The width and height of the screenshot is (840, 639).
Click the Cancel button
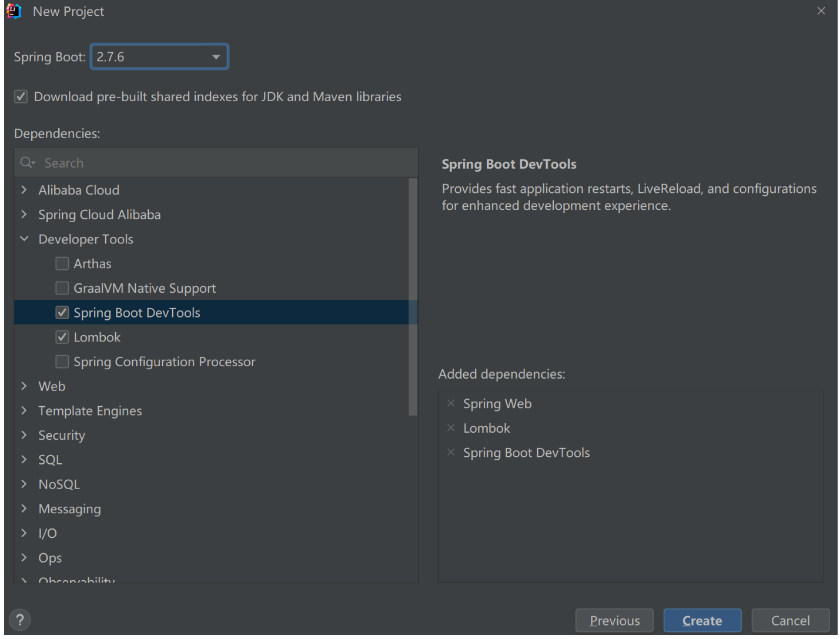tap(791, 621)
